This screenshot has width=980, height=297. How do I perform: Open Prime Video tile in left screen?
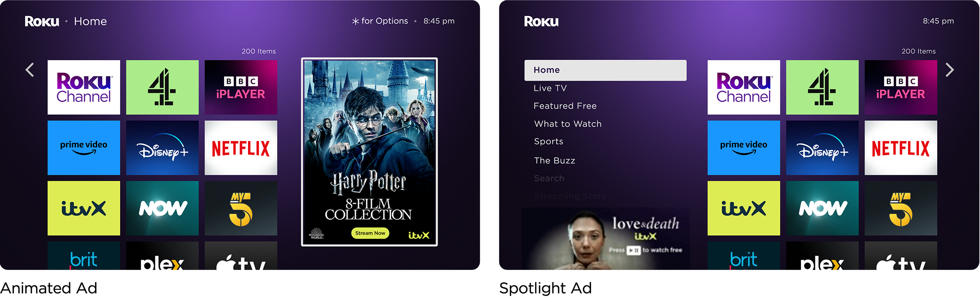click(x=84, y=148)
